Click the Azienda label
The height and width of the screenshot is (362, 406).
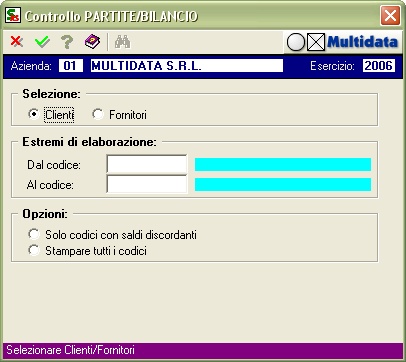click(31, 66)
